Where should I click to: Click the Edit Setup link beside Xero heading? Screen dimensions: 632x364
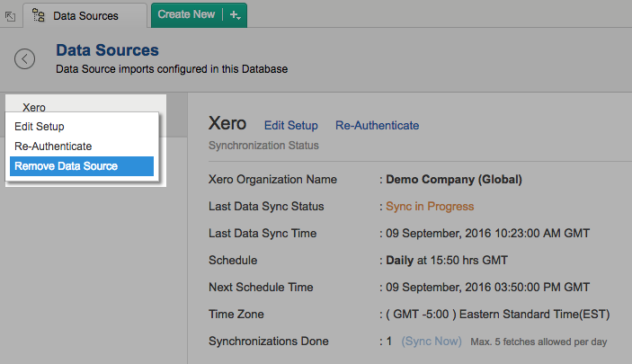[290, 126]
